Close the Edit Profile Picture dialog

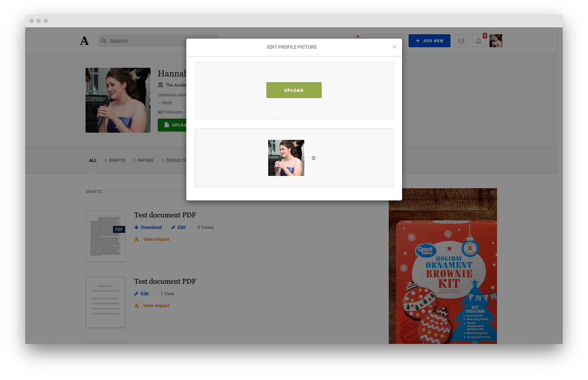394,47
